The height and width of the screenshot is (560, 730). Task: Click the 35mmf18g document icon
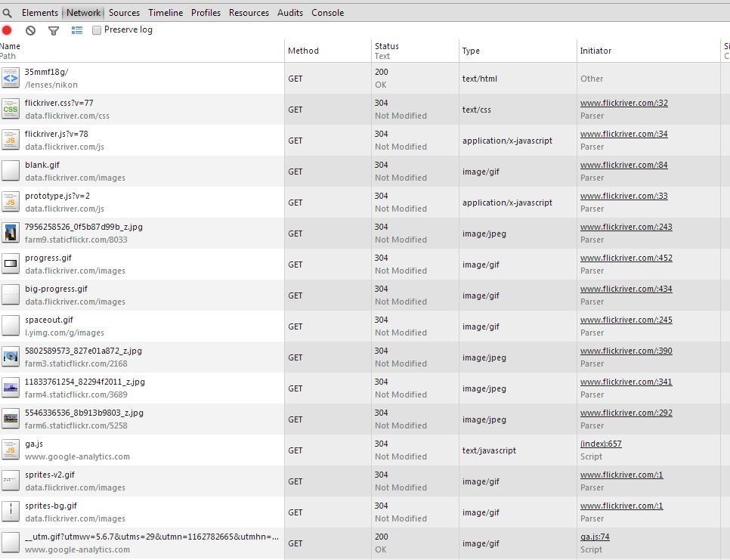[11, 78]
